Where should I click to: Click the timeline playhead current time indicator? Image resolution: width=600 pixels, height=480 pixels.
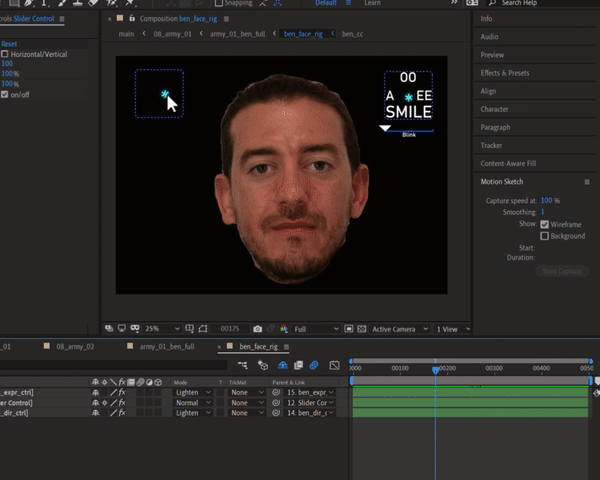pos(435,368)
